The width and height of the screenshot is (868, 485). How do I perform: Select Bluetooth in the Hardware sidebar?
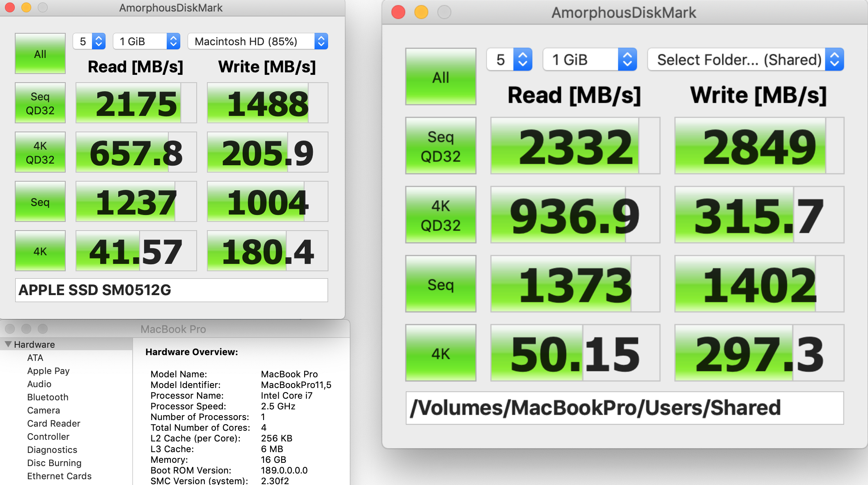48,397
